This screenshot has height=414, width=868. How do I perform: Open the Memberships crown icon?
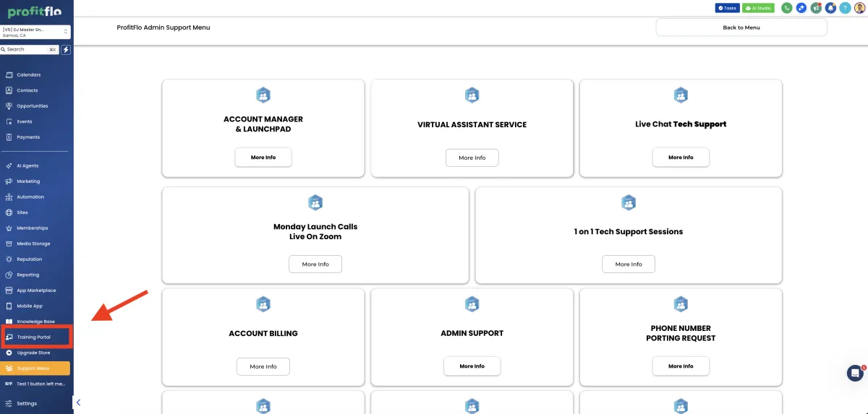(9, 228)
